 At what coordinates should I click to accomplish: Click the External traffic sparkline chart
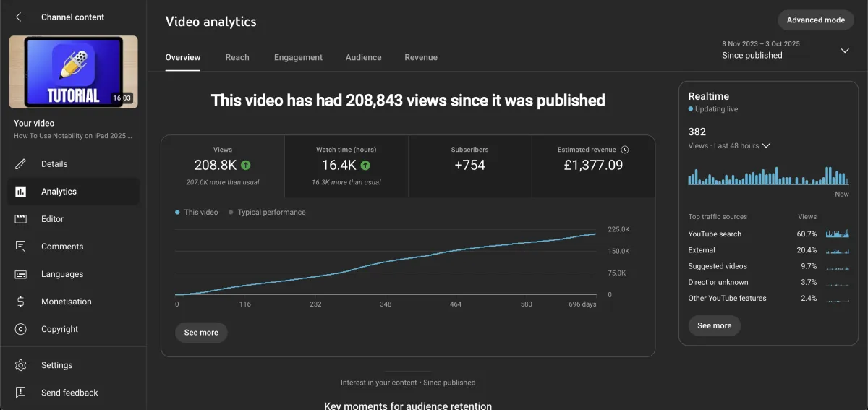tap(838, 250)
